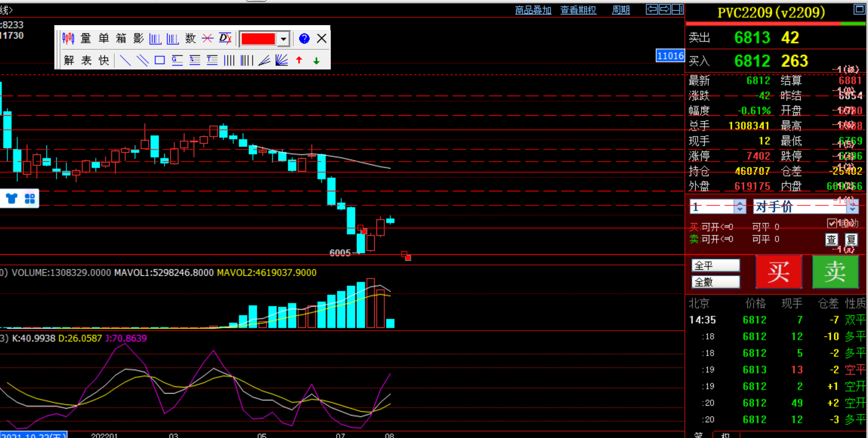Viewport: 868px width, 438px height.
Task: Place a red up-arrow marker
Action: click(x=299, y=60)
